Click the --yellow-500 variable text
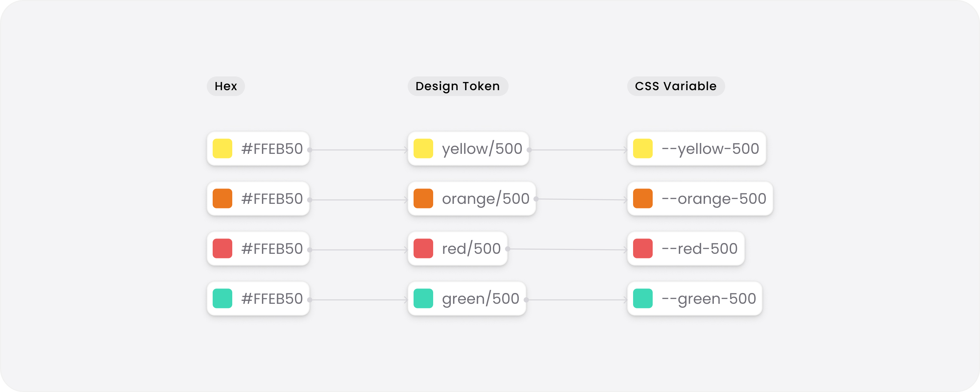This screenshot has width=980, height=392. [710, 149]
